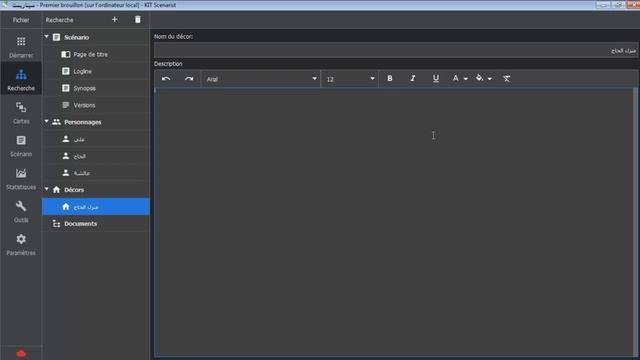Apply the background fill color

pyautogui.click(x=480, y=78)
